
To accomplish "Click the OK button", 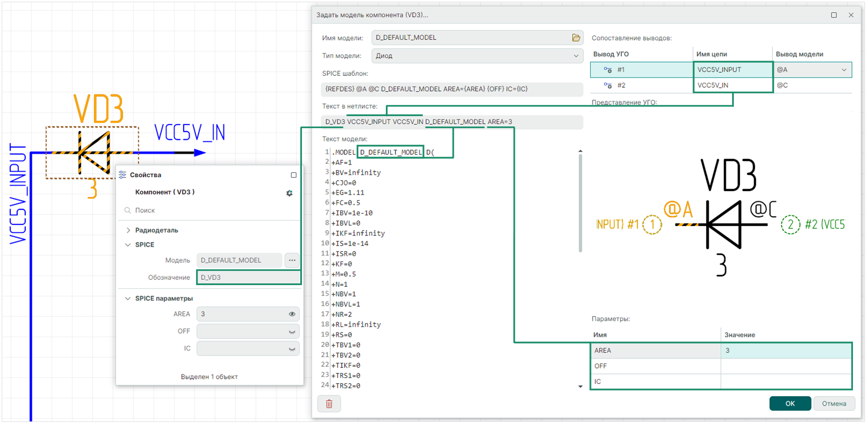I will coord(790,403).
